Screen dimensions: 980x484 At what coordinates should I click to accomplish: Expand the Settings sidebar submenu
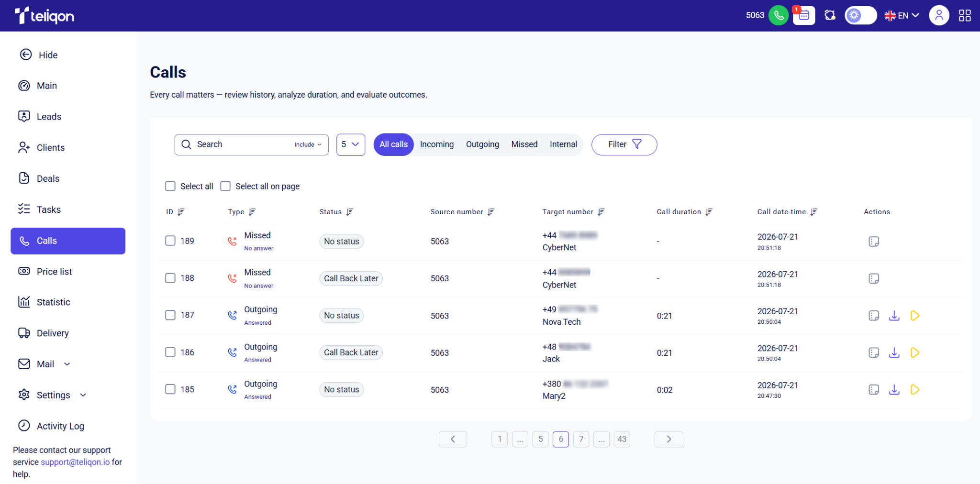pyautogui.click(x=83, y=395)
